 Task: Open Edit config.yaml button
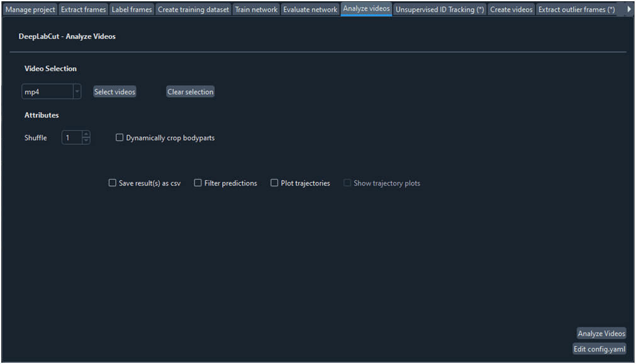pos(599,349)
